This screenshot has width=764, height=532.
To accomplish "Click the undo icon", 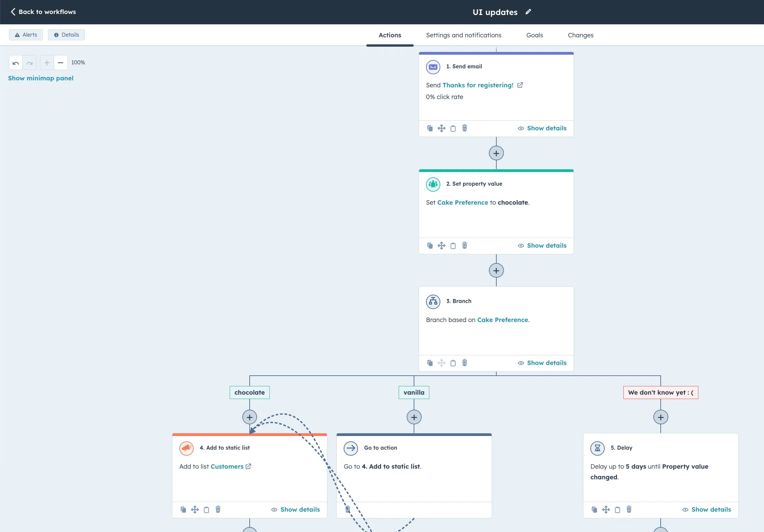I will point(15,62).
